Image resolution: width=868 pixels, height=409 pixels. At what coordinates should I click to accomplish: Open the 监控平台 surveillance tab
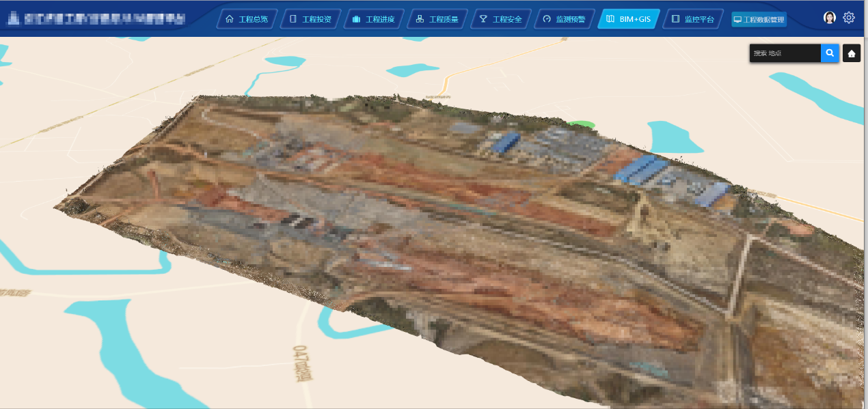tap(692, 19)
